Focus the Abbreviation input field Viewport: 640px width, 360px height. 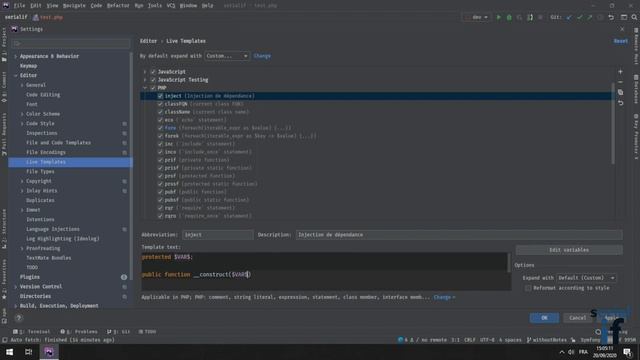pyautogui.click(x=218, y=235)
